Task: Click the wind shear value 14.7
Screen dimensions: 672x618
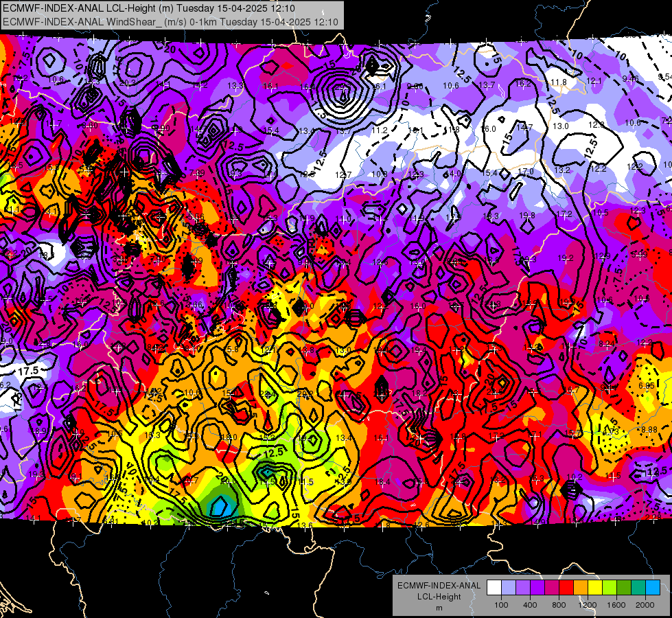Action: pyautogui.click(x=524, y=127)
